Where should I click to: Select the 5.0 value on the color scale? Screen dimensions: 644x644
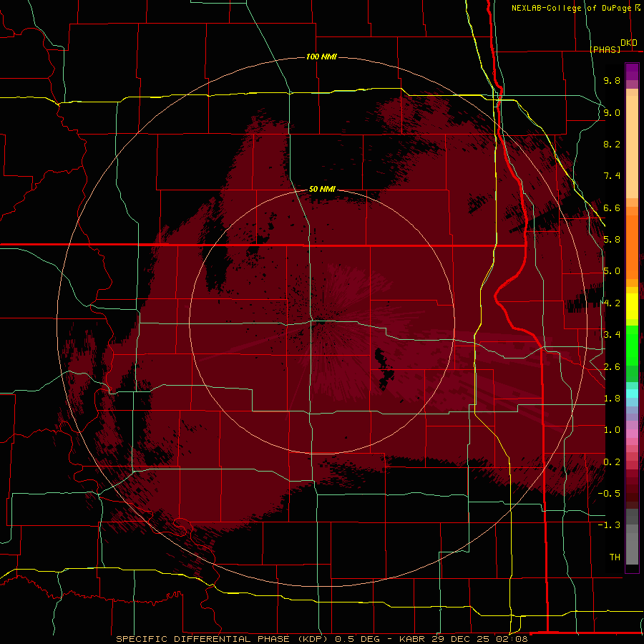pyautogui.click(x=612, y=271)
